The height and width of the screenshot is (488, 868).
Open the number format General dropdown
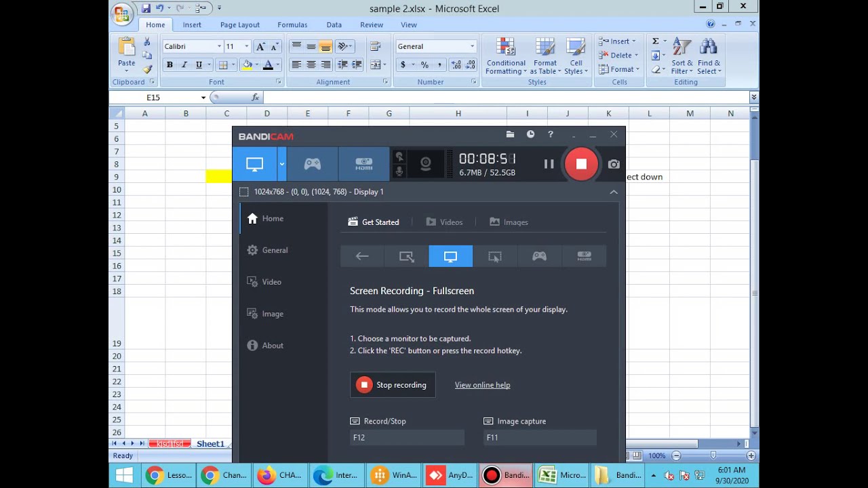coord(473,46)
